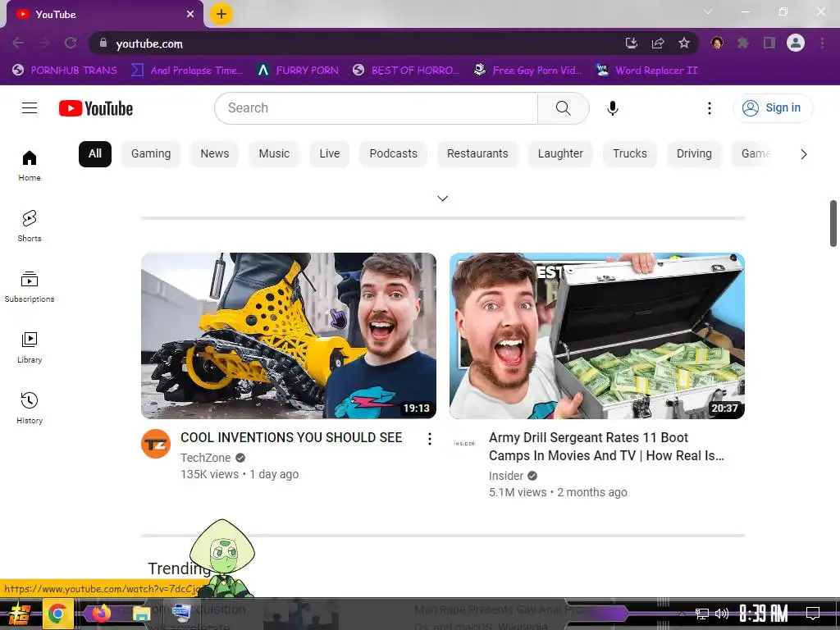Open the TechZone channel link
The height and width of the screenshot is (630, 840).
206,458
